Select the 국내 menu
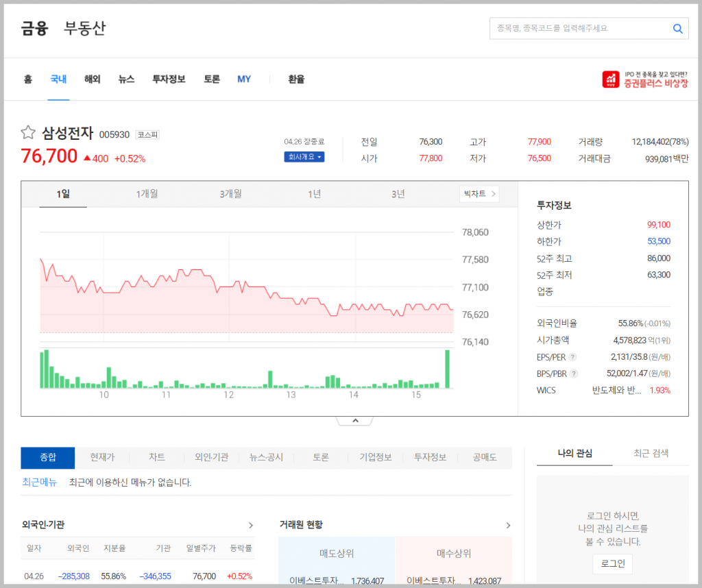 59,79
